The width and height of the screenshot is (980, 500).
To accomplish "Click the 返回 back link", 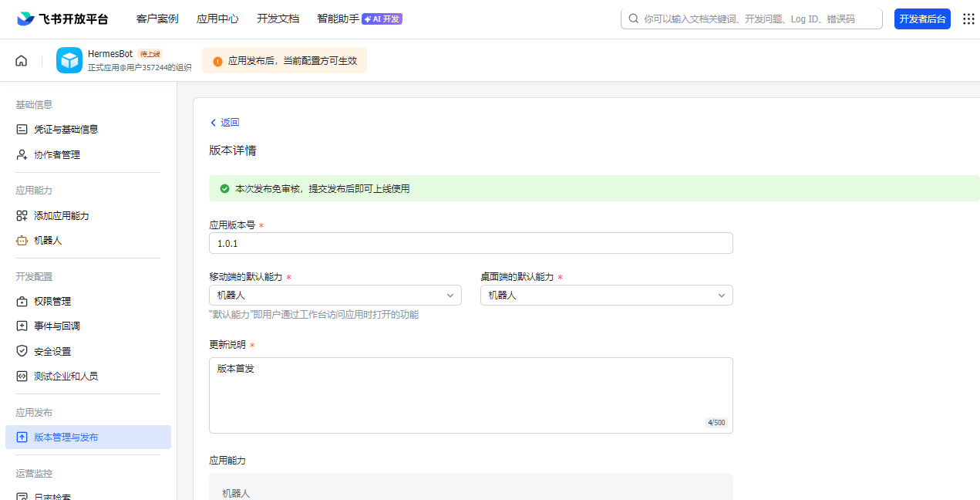I will point(224,123).
